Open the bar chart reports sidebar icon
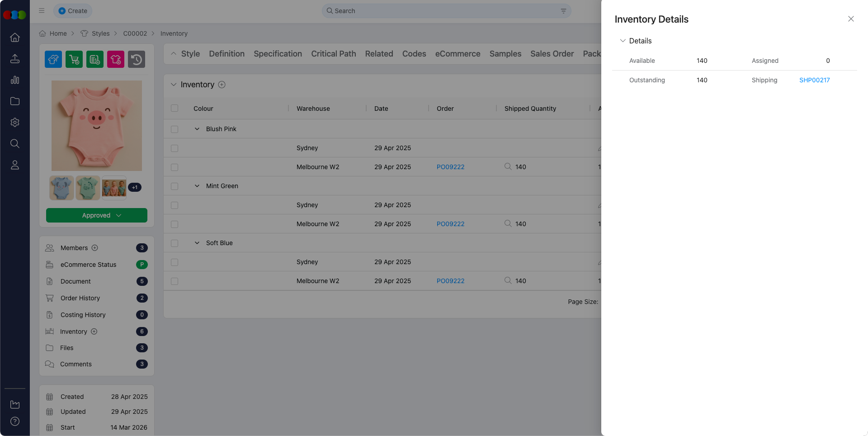868x436 pixels. click(x=15, y=80)
